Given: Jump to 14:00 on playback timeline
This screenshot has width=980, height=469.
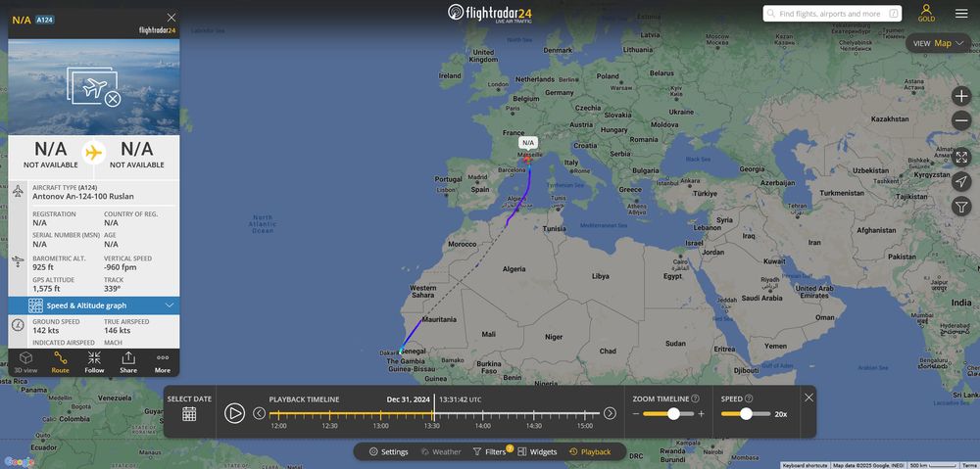Looking at the screenshot, I should click(x=482, y=426).
